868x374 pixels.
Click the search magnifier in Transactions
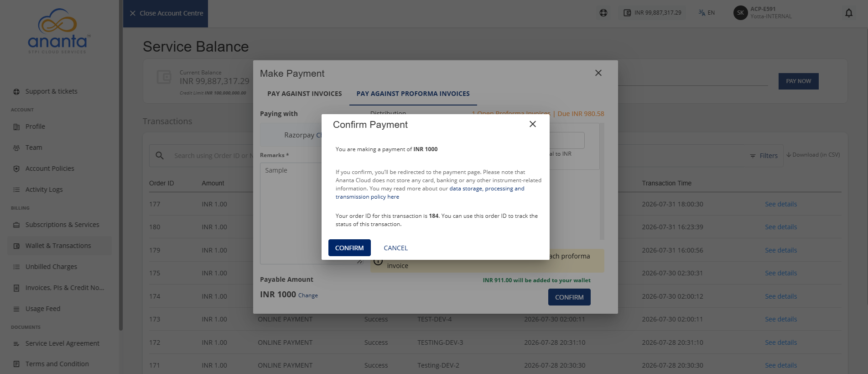pos(160,156)
